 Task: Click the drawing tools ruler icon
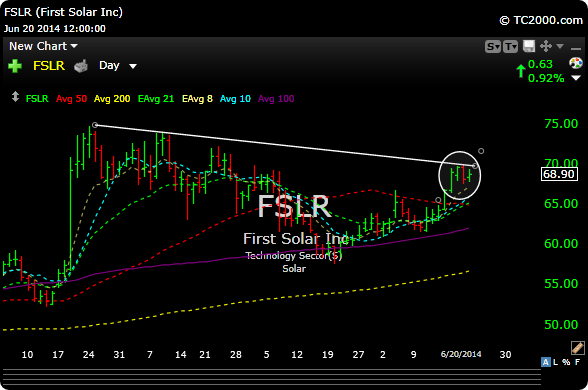tap(578, 348)
